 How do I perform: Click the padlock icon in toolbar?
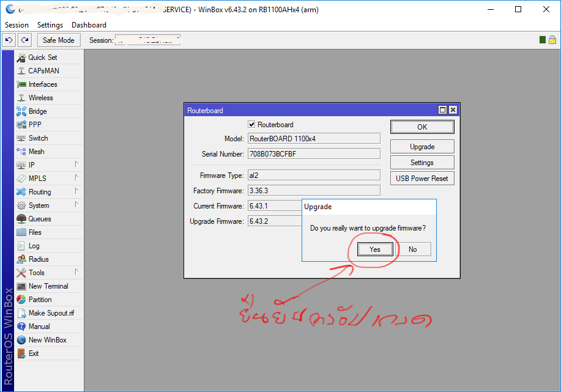coord(552,40)
